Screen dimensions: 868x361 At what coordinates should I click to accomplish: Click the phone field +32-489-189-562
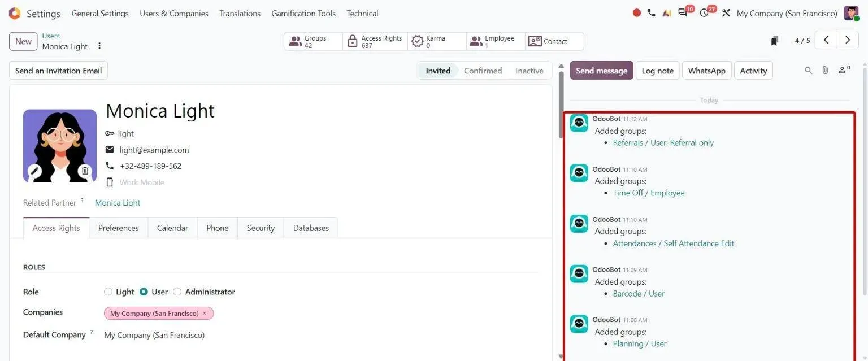(150, 166)
